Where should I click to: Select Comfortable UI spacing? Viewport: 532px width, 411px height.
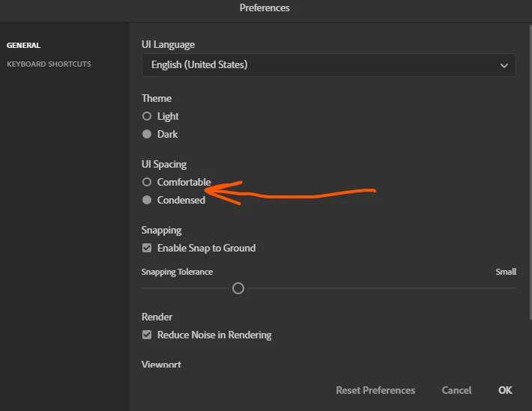[147, 183]
